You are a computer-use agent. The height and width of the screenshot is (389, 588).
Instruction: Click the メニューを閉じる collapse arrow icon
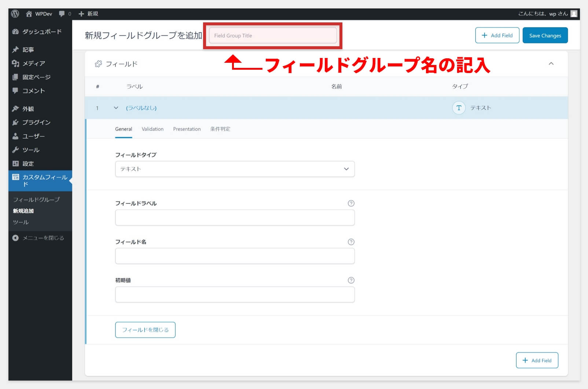(x=15, y=238)
